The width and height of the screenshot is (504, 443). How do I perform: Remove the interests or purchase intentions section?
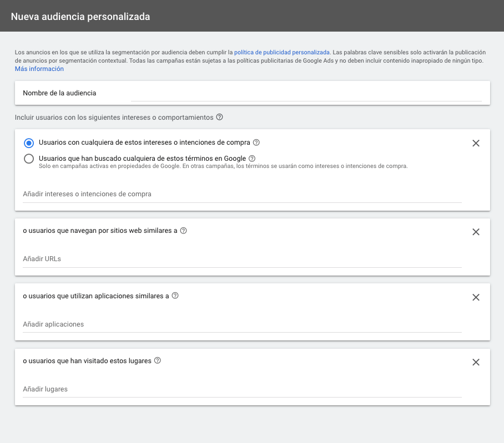476,143
